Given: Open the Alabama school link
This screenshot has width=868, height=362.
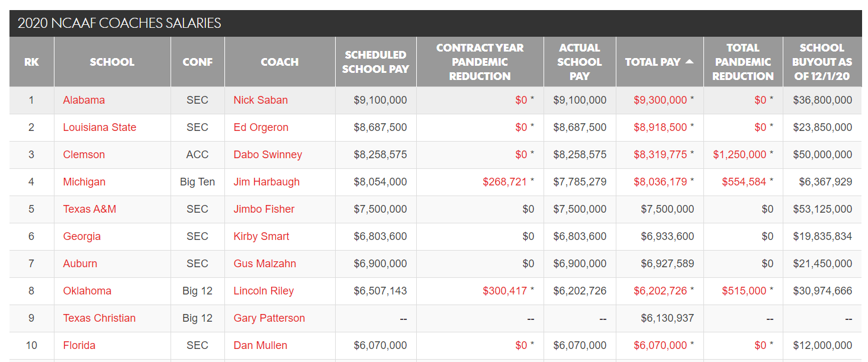Looking at the screenshot, I should point(84,100).
